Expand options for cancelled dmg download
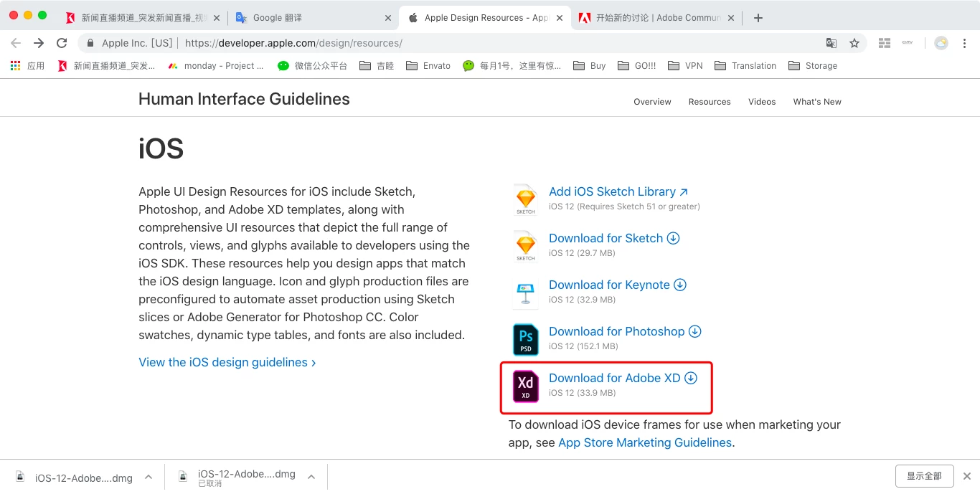The image size is (980, 494). pyautogui.click(x=311, y=477)
